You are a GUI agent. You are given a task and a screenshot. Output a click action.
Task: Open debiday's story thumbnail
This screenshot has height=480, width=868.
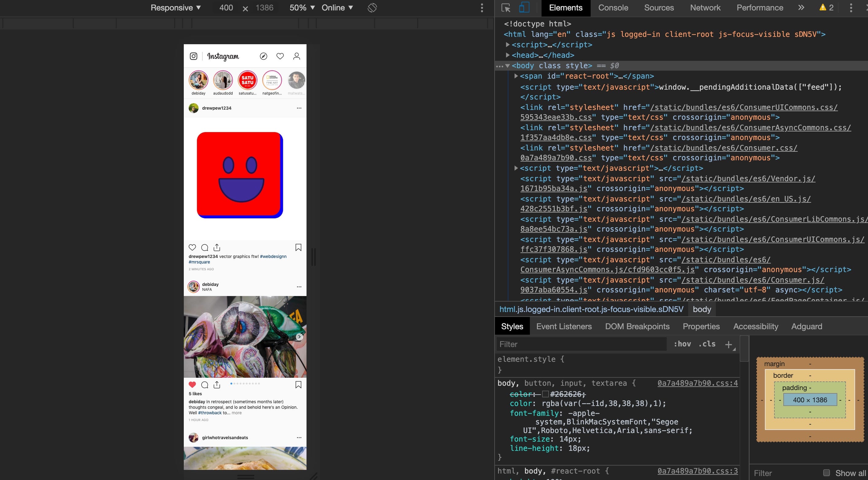198,80
